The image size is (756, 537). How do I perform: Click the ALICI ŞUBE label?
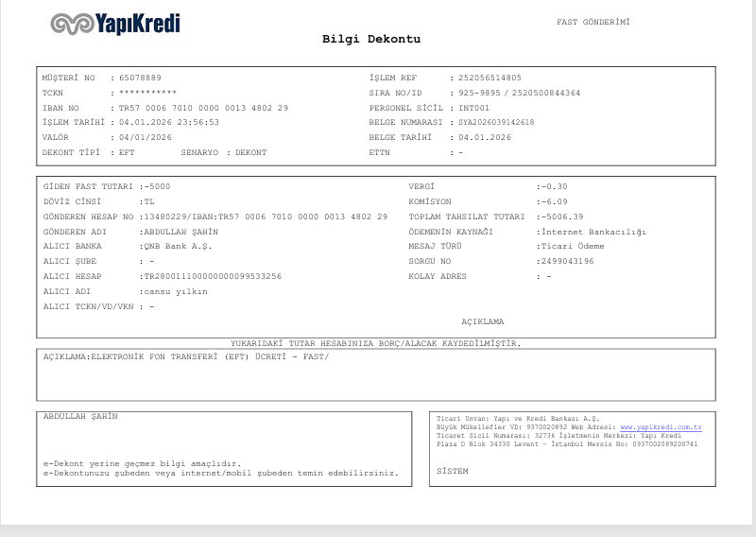coord(70,261)
